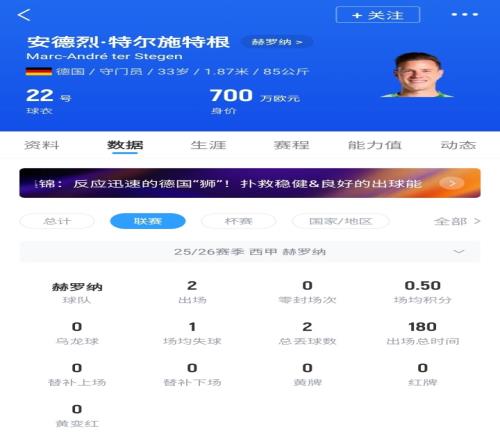Tap the season selector chevron icon

click(459, 252)
